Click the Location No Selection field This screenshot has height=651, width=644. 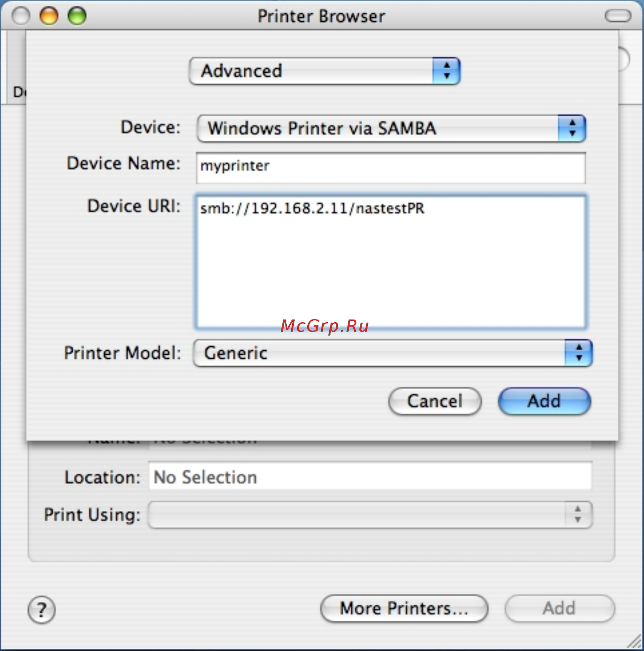(370, 477)
